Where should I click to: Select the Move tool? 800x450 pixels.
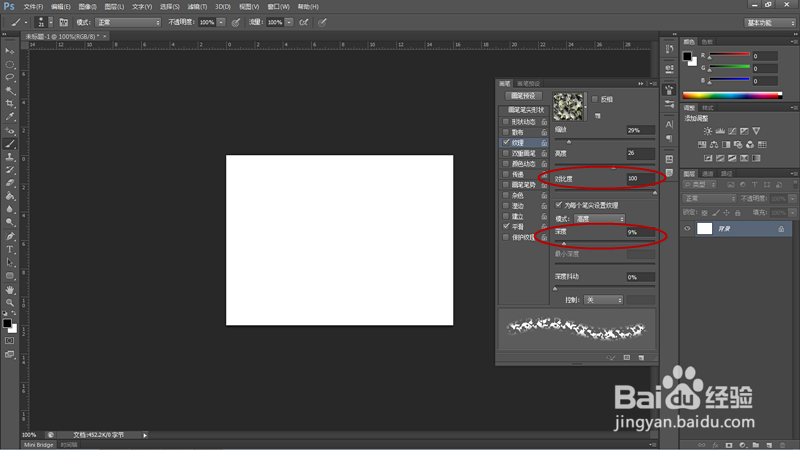point(10,51)
